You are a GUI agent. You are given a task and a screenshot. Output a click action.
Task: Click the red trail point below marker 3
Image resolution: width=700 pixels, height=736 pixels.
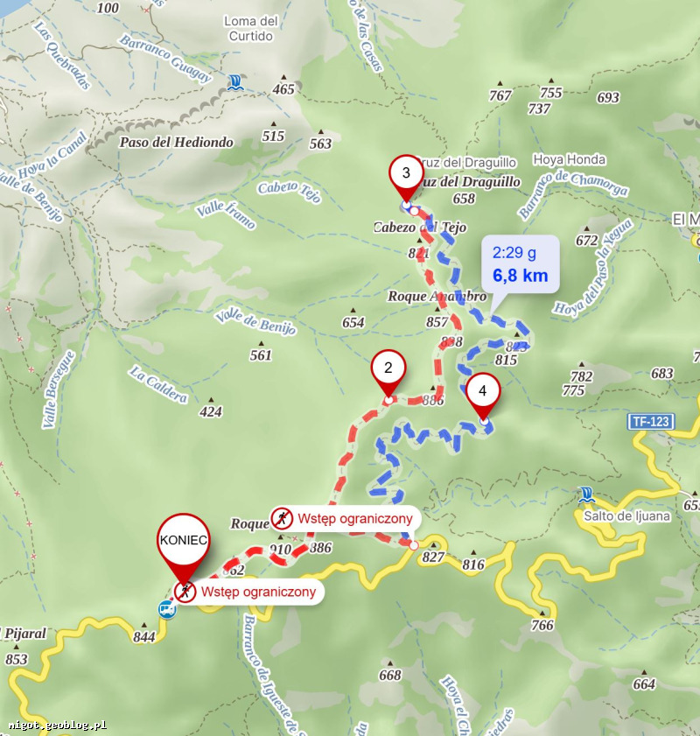(x=414, y=211)
